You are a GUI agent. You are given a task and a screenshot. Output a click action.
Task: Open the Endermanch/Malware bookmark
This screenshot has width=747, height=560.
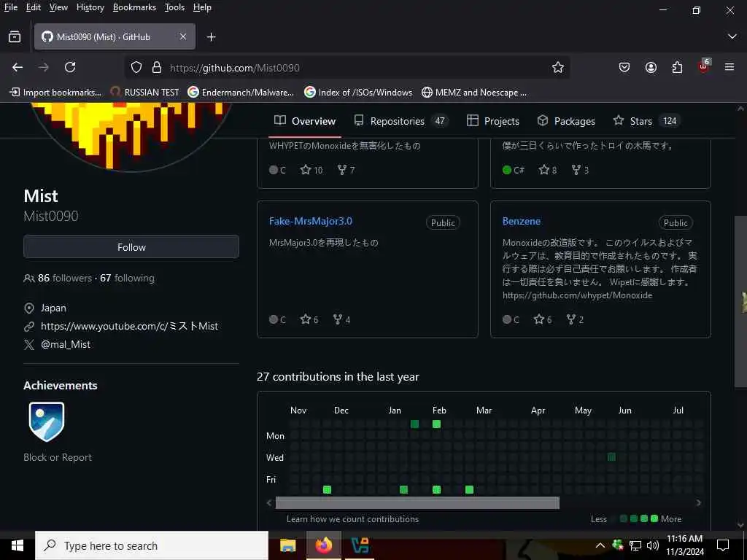coord(241,93)
